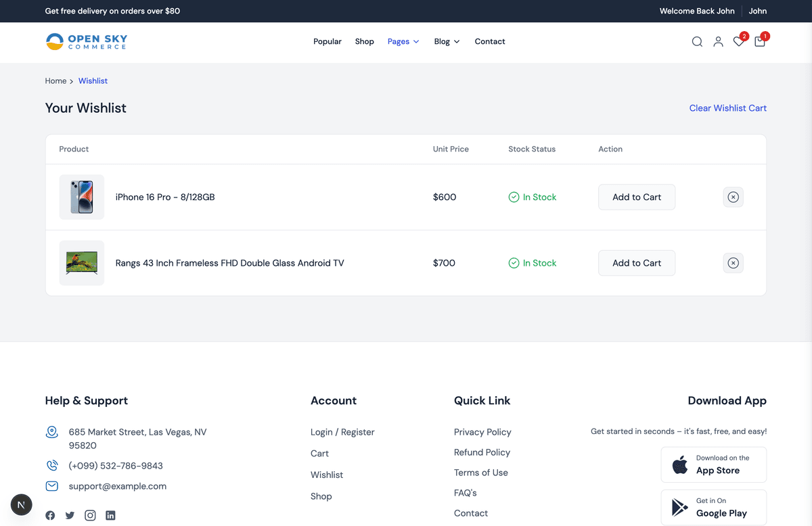This screenshot has width=812, height=526.
Task: Click In Stock check icon for Rangs TV
Action: point(514,263)
